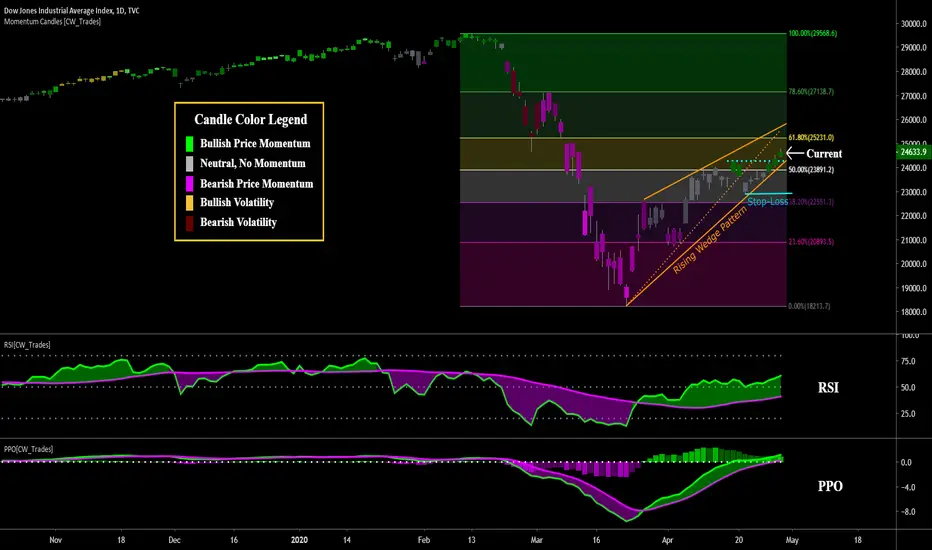Click the 0.00%(18213.7) Fibonacci label
This screenshot has width=932, height=550.
809,306
